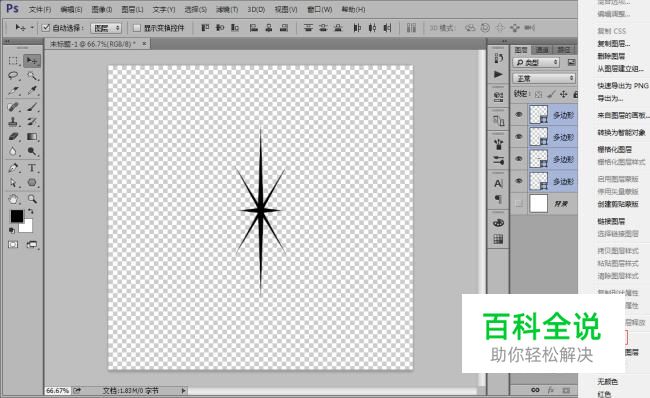Hide the third 多边形 layer
The image size is (650, 398).
coord(518,159)
